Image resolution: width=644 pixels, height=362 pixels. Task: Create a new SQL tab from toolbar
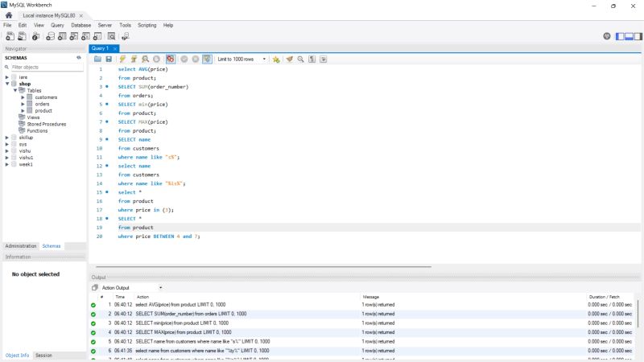click(10, 36)
